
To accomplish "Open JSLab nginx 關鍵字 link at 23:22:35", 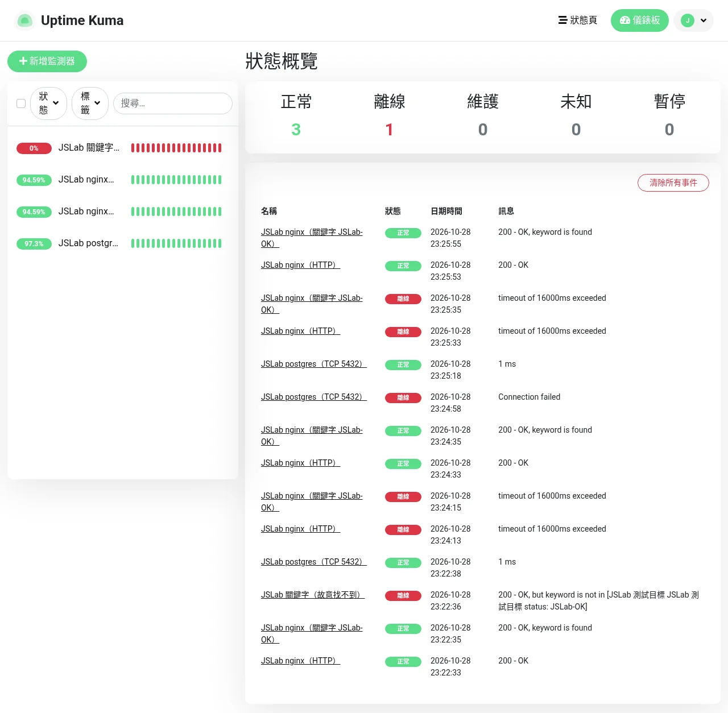I will coord(312,633).
